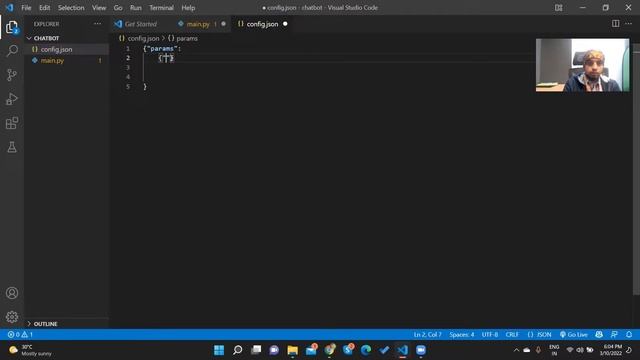Open the Explorer view in activity bar

(12, 27)
